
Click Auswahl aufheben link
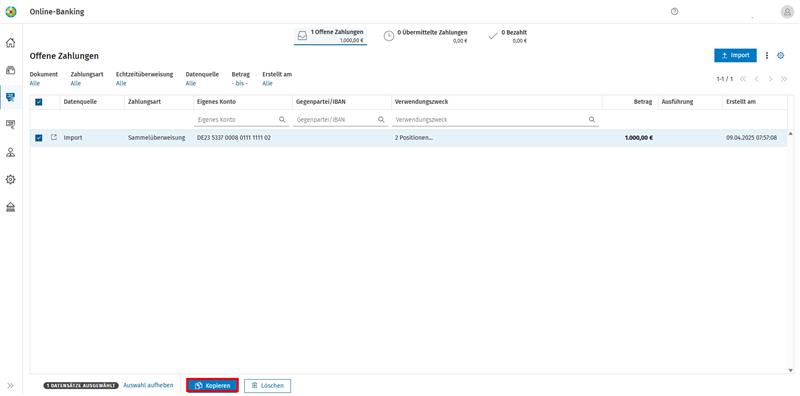tap(148, 385)
